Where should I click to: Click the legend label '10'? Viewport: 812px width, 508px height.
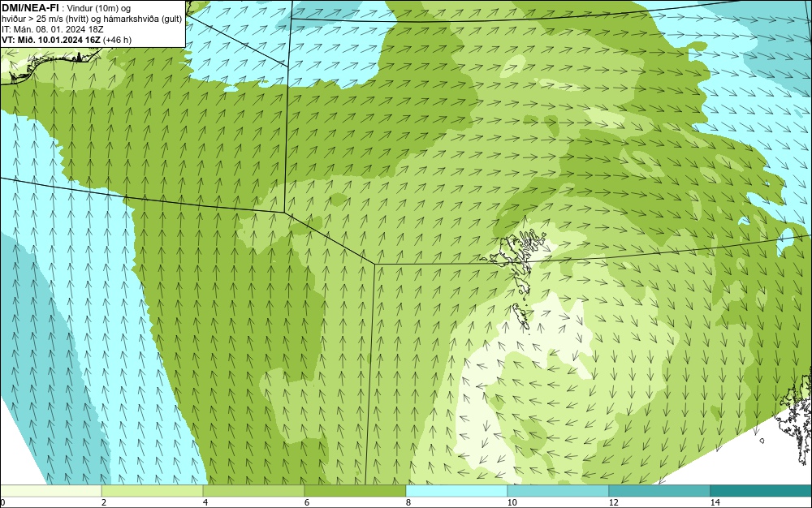(x=512, y=502)
